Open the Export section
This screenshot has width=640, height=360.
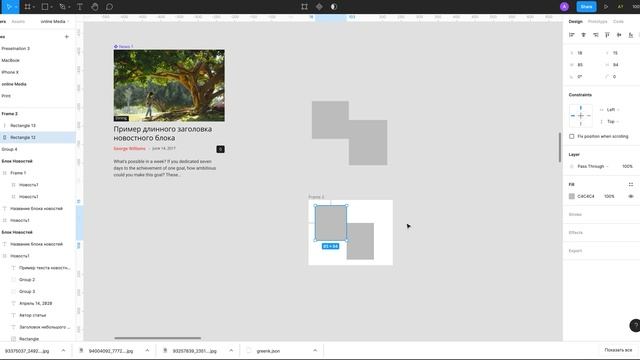point(575,251)
